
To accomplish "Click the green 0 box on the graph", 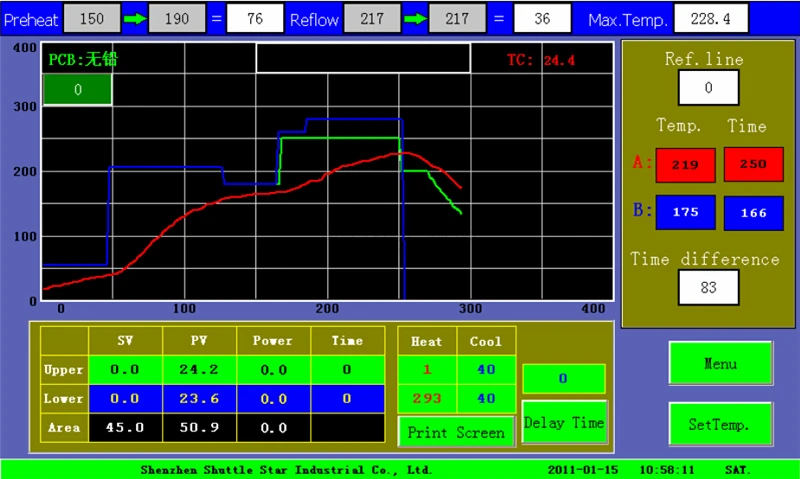I will pos(78,90).
